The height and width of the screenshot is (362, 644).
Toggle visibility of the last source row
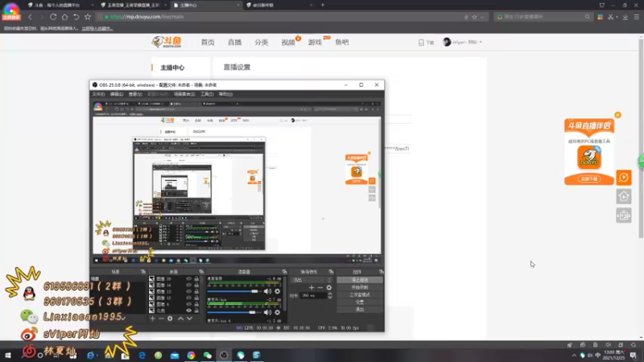click(189, 311)
